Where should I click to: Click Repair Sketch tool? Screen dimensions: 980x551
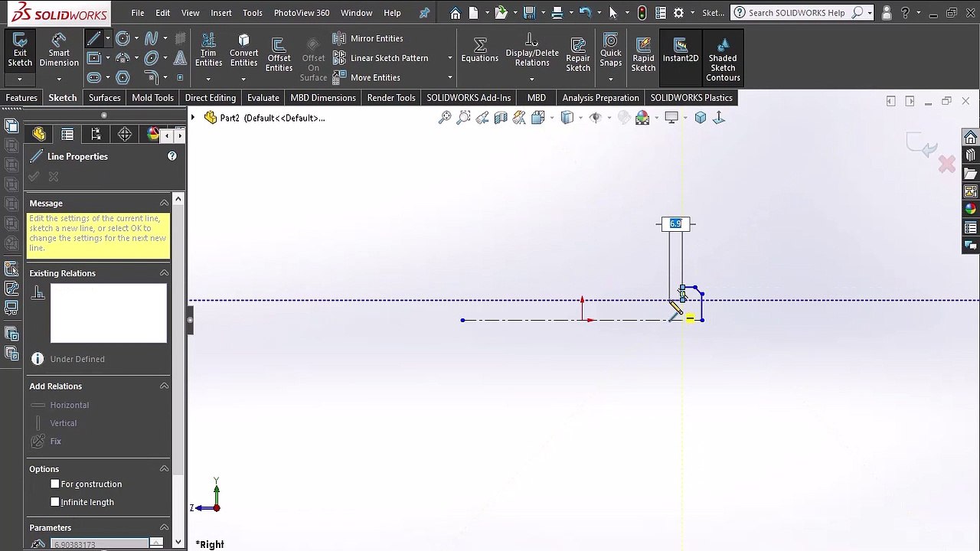(x=578, y=54)
